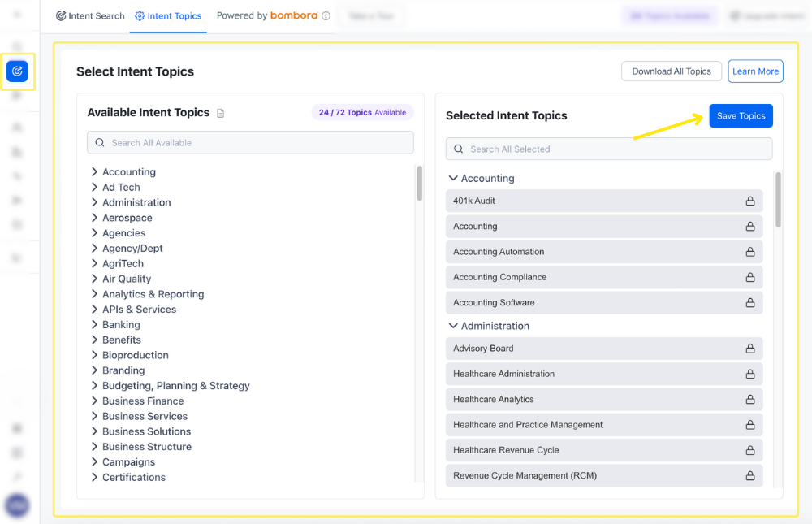Open the Learn More link
Image resolution: width=812 pixels, height=524 pixels.
755,71
